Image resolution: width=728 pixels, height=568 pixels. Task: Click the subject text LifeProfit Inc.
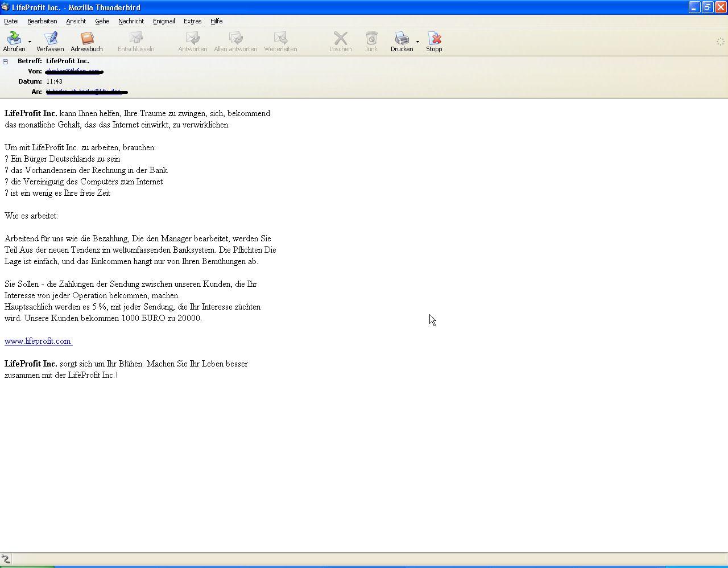(68, 61)
